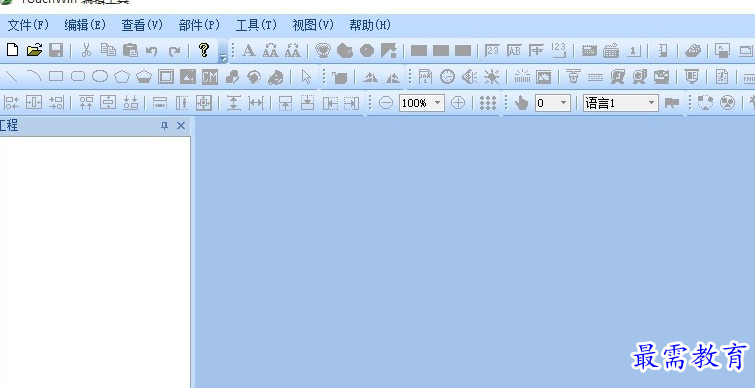Zoom in with the plus circle
This screenshot has width=755, height=388.
(458, 103)
